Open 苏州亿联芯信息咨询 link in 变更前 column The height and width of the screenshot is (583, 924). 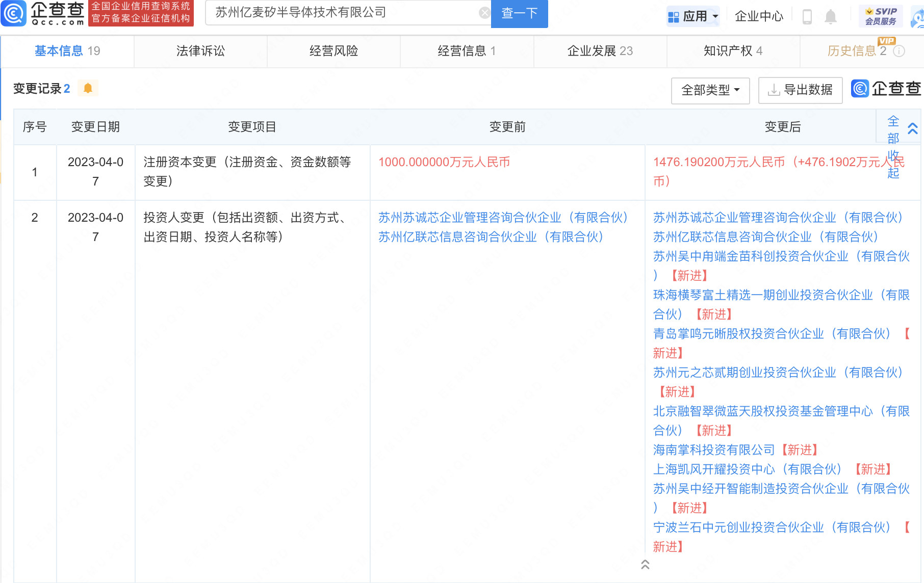pos(491,237)
